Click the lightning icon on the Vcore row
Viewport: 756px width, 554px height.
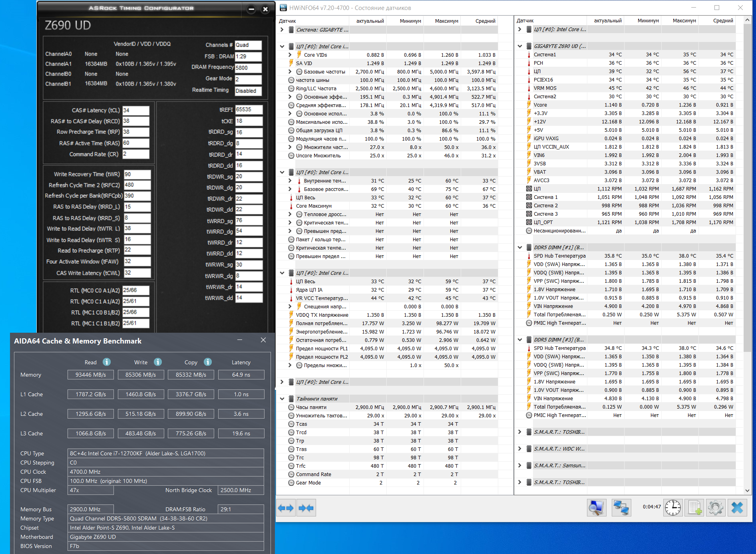pos(529,105)
